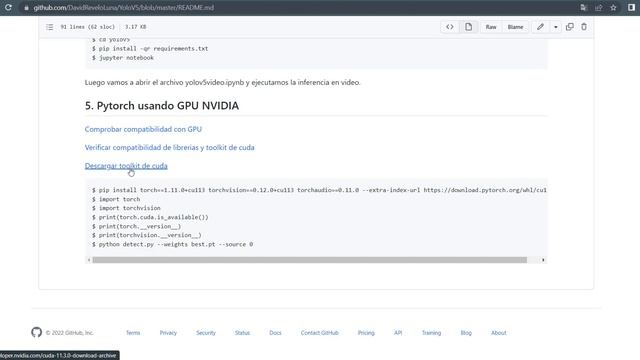Open 'Verificar compatibilidad de librerias y toolkit de cuda'

point(169,147)
